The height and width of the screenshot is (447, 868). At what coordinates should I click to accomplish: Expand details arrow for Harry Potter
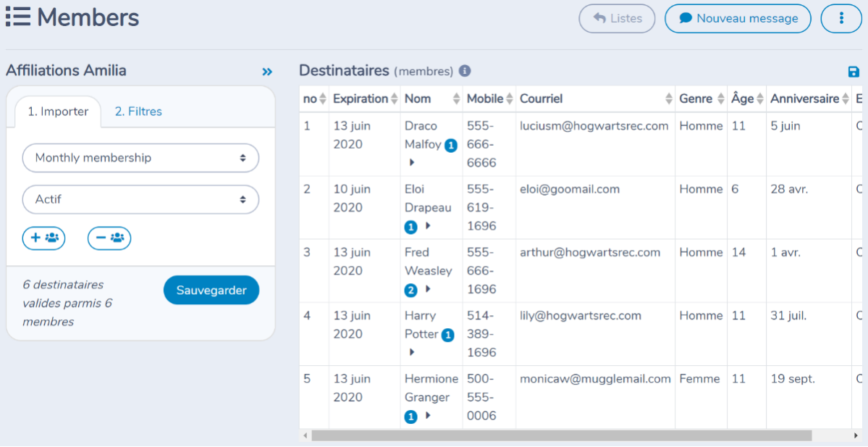412,352
